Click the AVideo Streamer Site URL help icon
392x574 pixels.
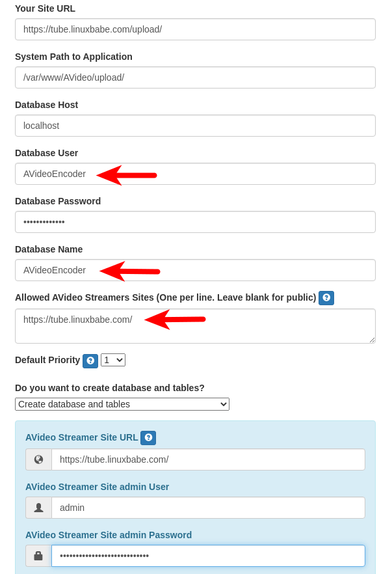[x=148, y=438]
